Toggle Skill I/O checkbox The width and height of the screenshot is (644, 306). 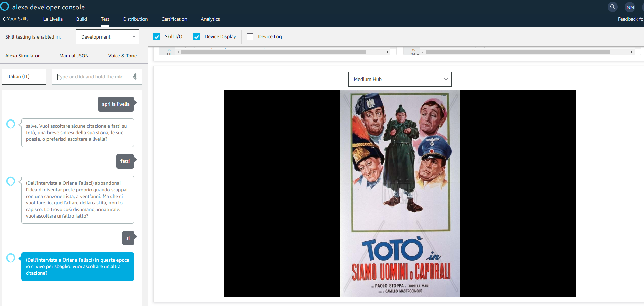[x=157, y=36]
